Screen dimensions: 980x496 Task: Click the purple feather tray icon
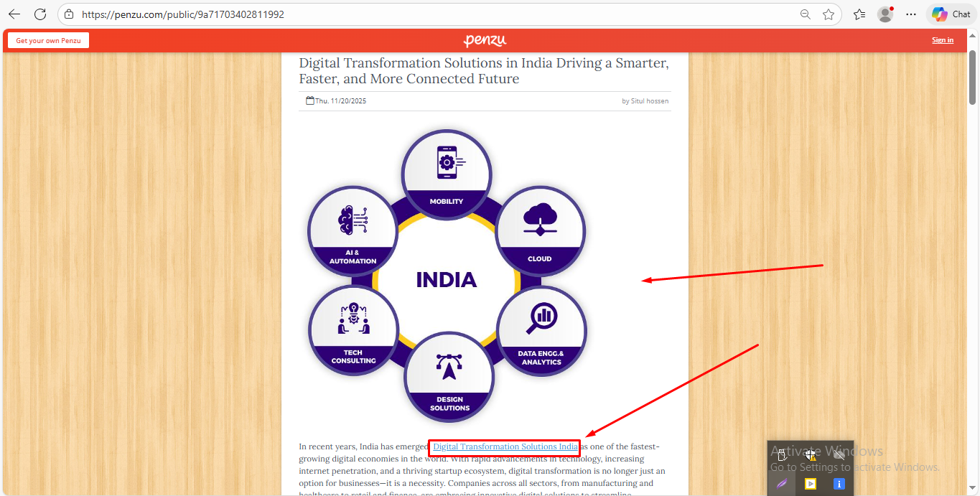[782, 484]
